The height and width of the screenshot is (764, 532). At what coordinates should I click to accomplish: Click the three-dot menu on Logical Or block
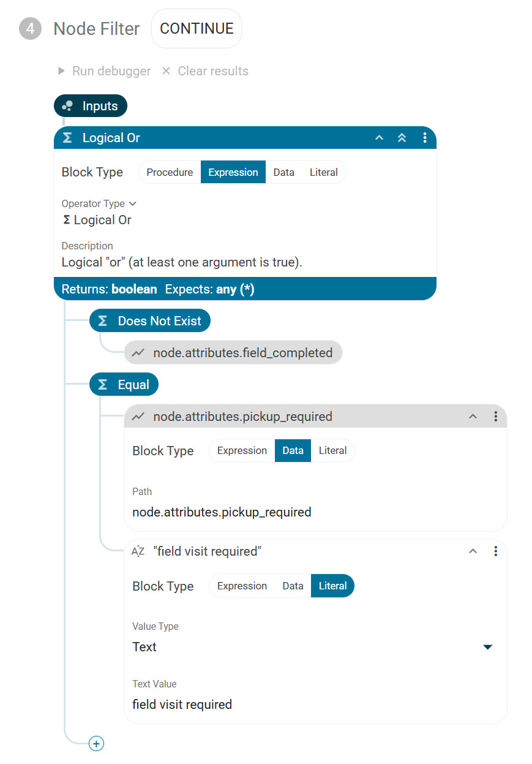point(425,138)
